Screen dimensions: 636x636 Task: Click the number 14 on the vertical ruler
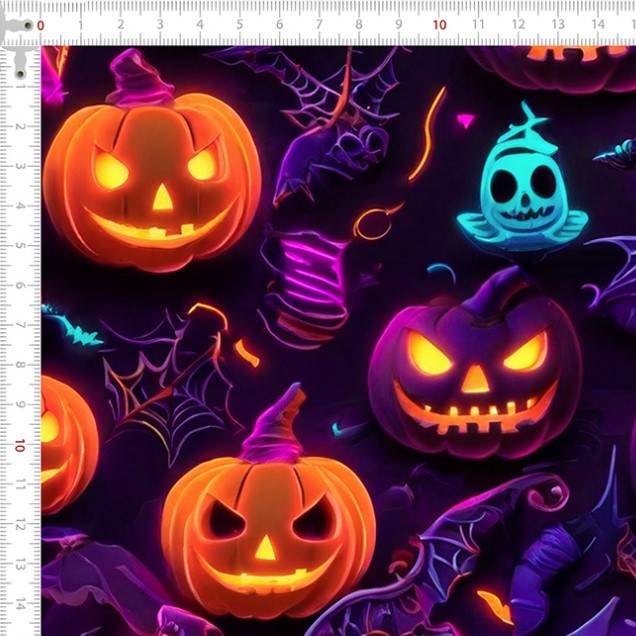tap(20, 604)
